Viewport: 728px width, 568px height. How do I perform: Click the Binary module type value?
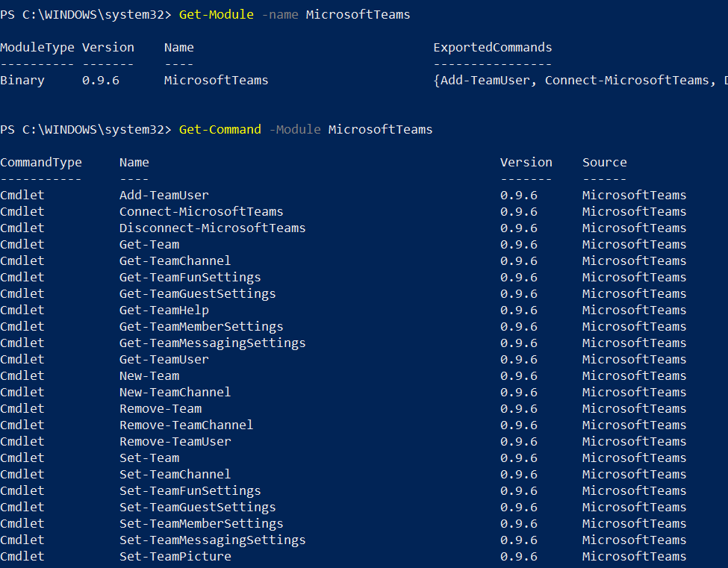tap(22, 81)
